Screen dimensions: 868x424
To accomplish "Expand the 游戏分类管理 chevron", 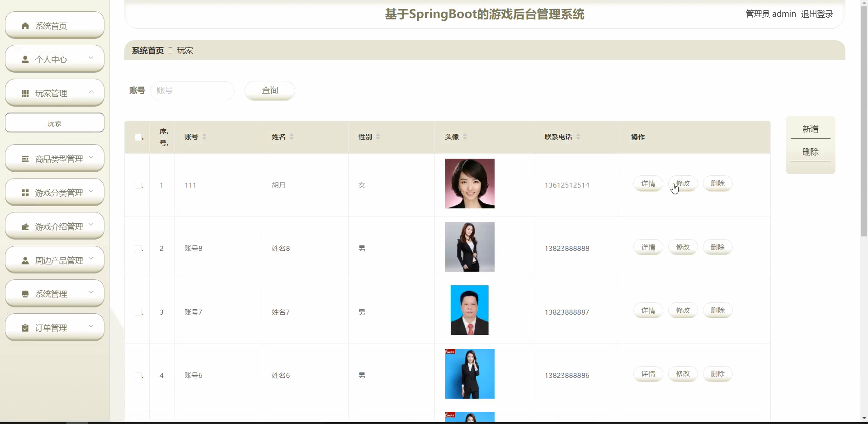I will coord(91,191).
